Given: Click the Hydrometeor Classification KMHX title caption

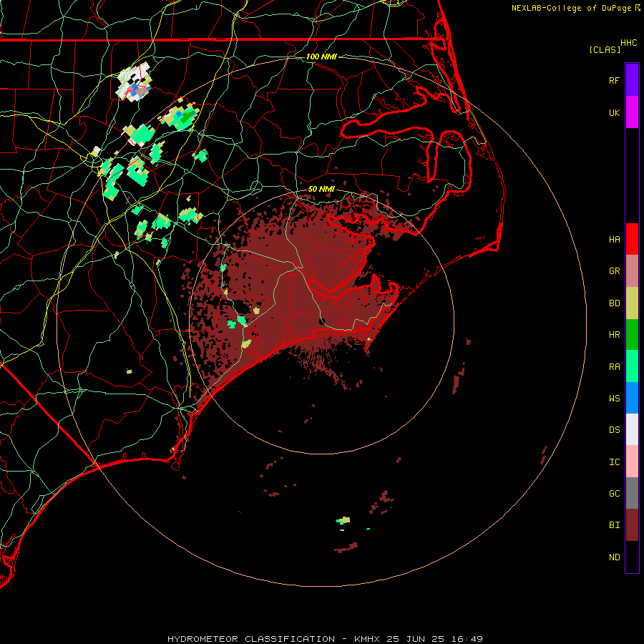Looking at the screenshot, I should 325,639.
